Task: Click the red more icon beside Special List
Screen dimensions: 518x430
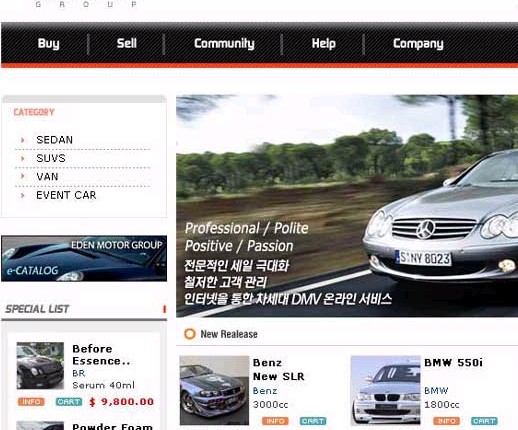Action: (164, 309)
